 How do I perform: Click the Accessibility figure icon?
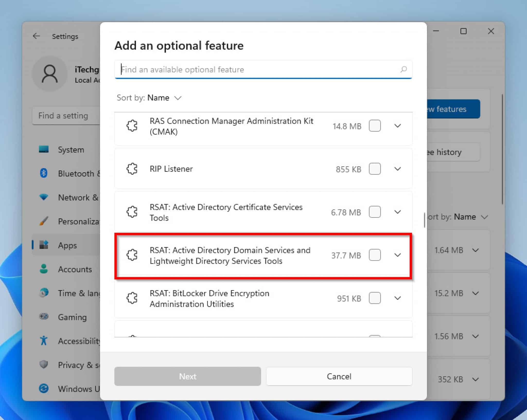point(43,341)
